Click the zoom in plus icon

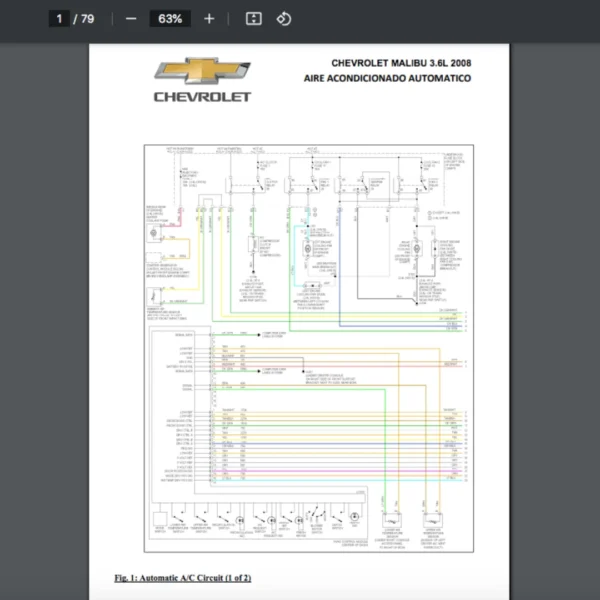(208, 19)
